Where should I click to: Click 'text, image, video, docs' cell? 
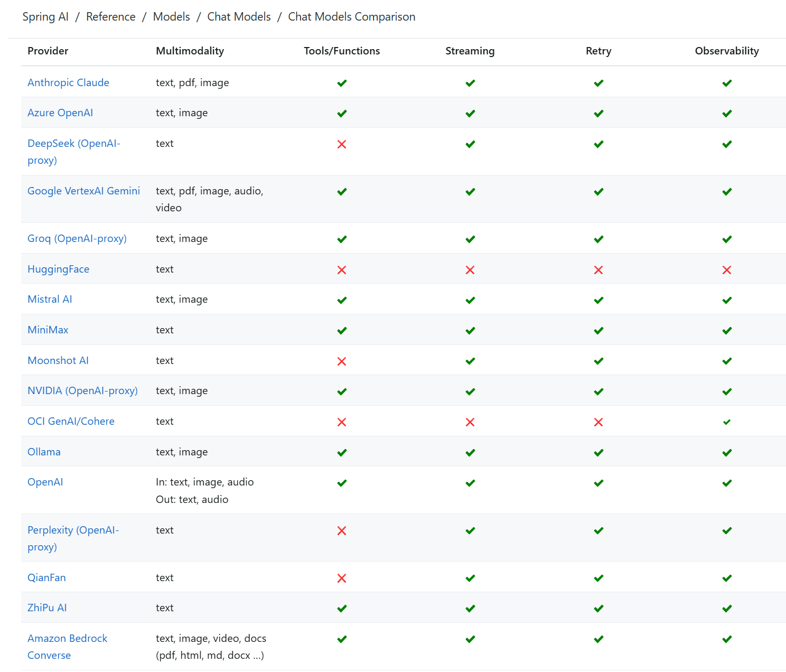click(x=211, y=647)
